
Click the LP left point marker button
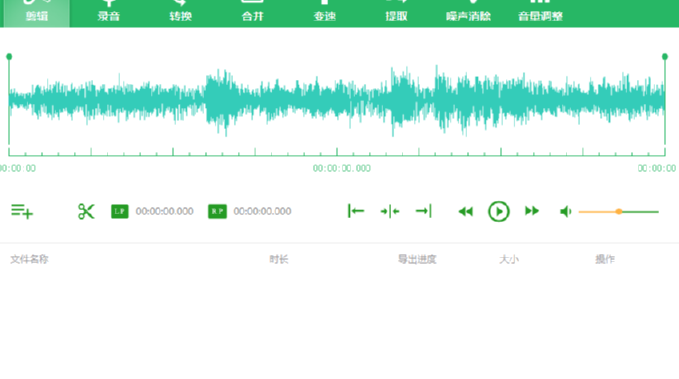pos(120,211)
